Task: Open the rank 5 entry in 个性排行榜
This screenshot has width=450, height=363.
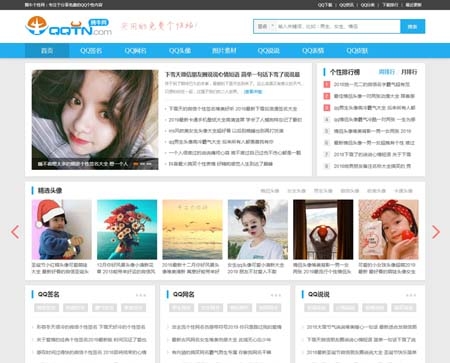Action: click(x=372, y=131)
